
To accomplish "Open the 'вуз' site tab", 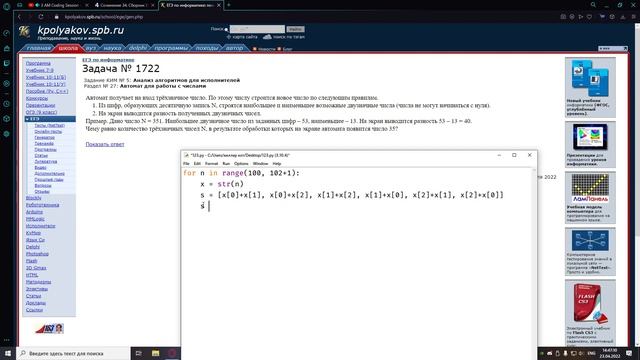I will [91, 48].
